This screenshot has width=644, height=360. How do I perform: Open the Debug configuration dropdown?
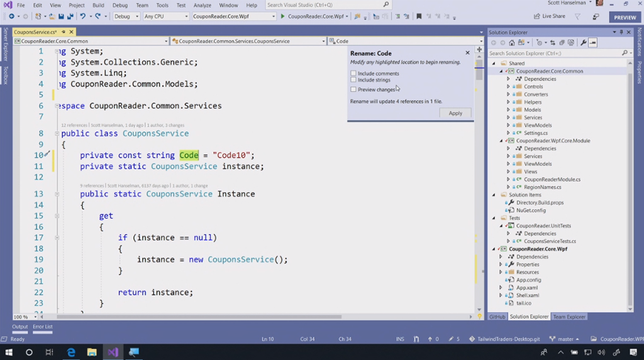[x=126, y=16]
